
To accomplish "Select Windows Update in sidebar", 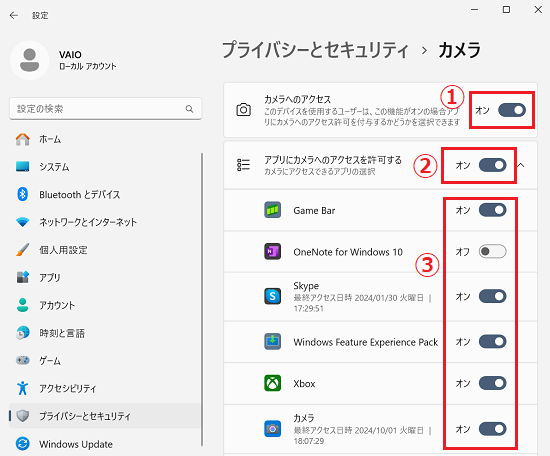I will pyautogui.click(x=105, y=444).
